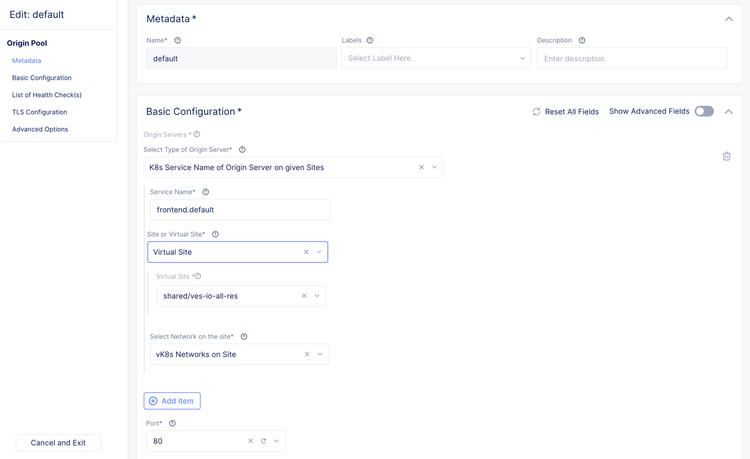Open shared/ves-io-all-res virtual site dropdown

click(317, 296)
